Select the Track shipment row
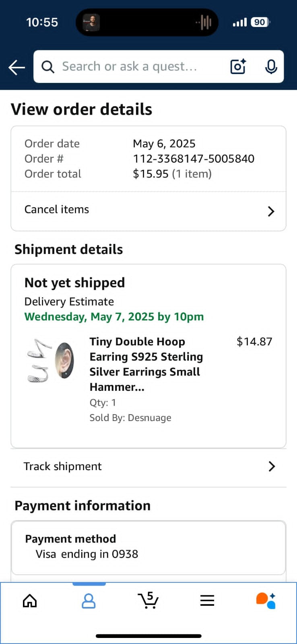Viewport: 297px width, 644px height. pos(148,467)
